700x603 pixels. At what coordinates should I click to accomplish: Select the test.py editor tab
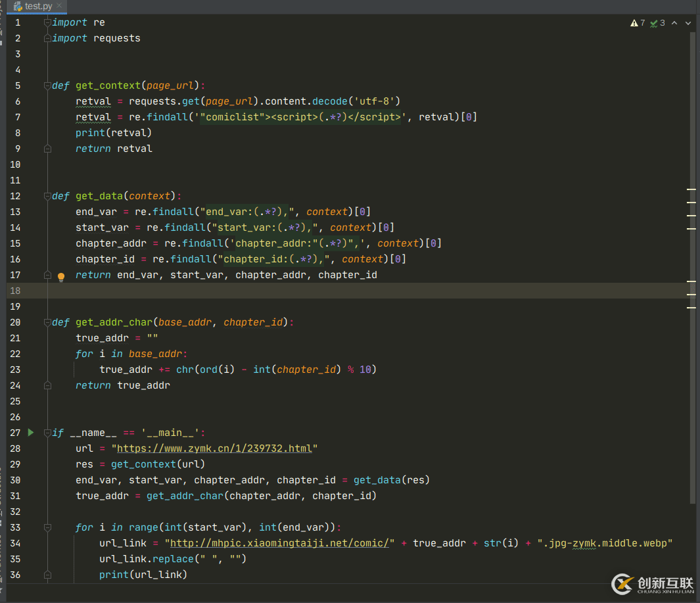click(x=38, y=6)
